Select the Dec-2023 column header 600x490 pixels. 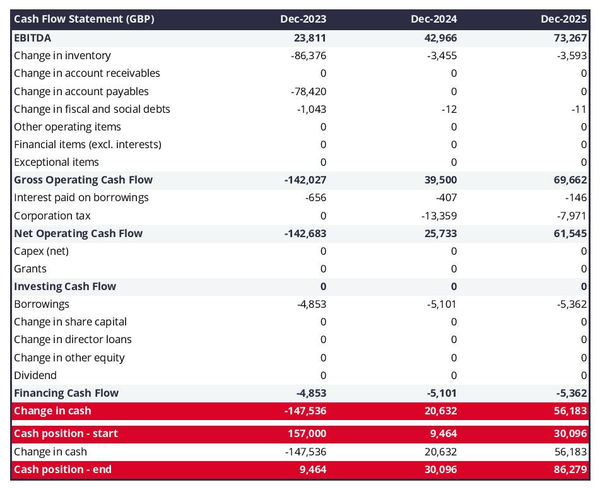pyautogui.click(x=305, y=19)
